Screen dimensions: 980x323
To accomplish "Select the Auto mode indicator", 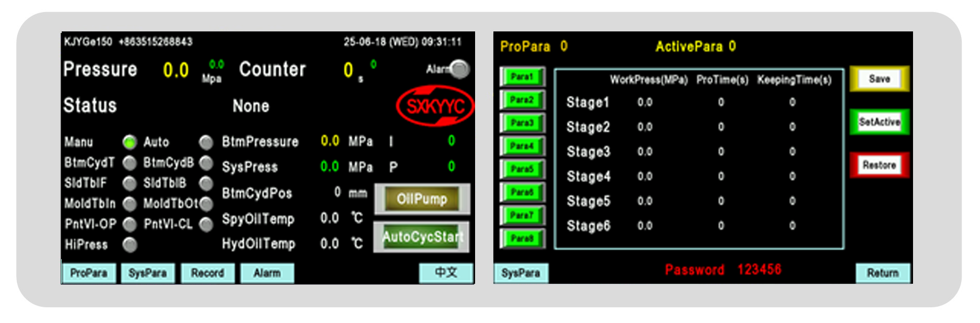I will pyautogui.click(x=206, y=142).
